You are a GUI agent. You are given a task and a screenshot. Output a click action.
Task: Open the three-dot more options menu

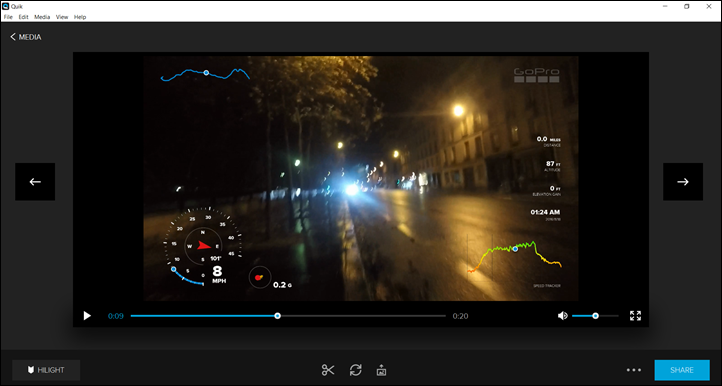(634, 370)
